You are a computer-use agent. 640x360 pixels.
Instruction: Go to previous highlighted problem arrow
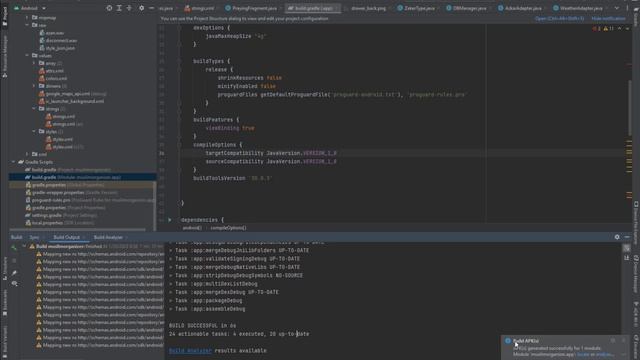tap(620, 29)
